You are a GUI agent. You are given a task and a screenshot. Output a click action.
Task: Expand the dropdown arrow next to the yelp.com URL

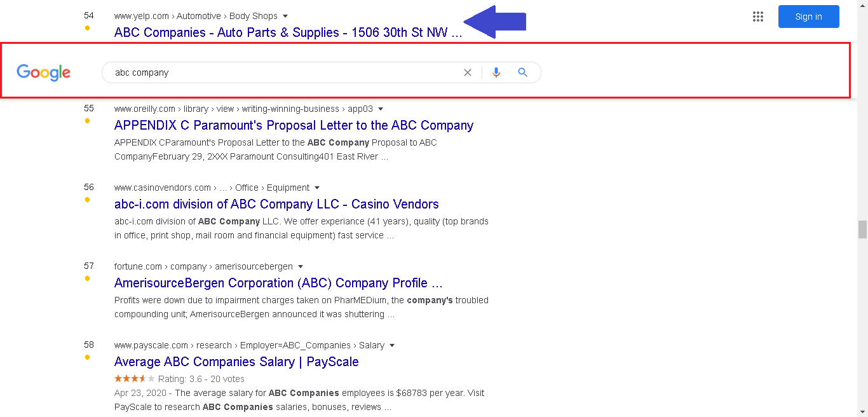click(x=285, y=16)
